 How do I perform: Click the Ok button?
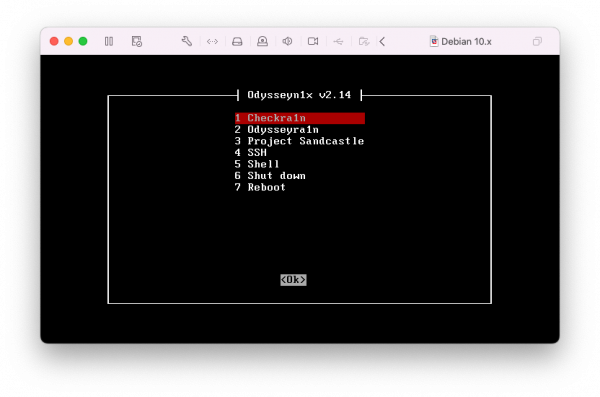click(293, 280)
